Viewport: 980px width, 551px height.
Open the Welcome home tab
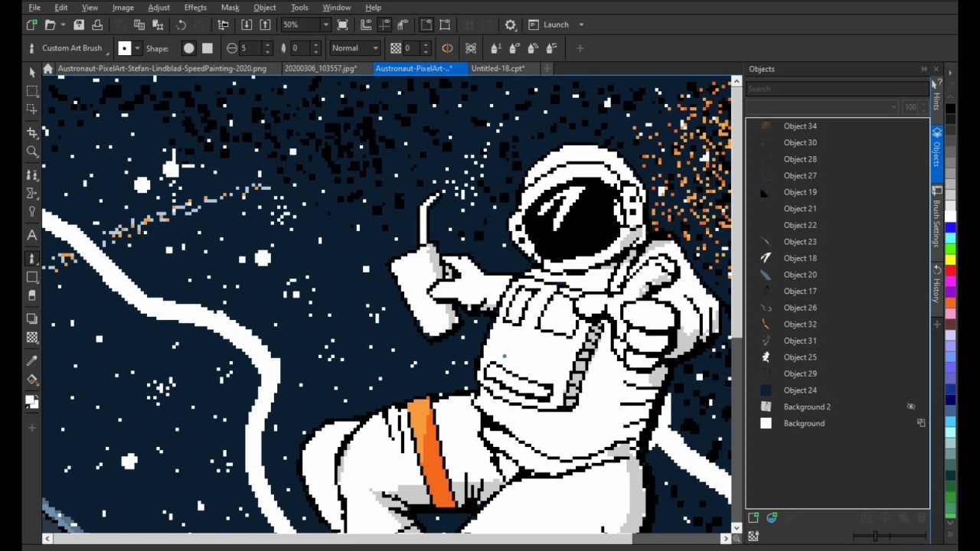[x=48, y=69]
